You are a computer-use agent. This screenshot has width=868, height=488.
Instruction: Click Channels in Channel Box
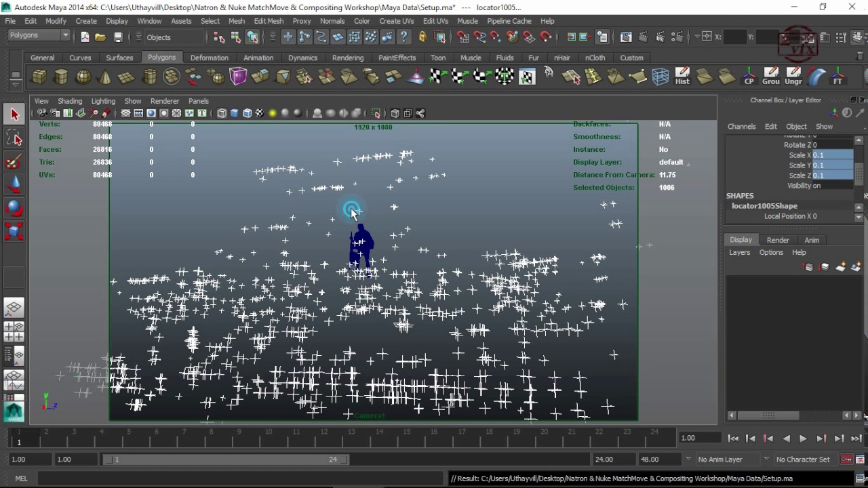coord(741,127)
